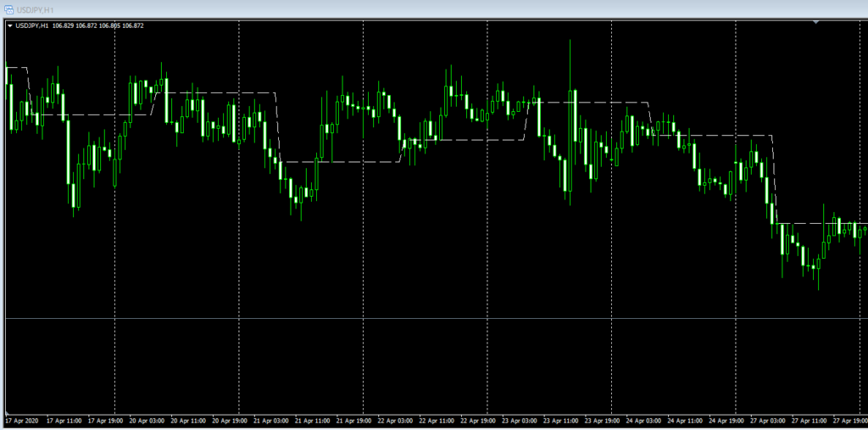This screenshot has height=430, width=868.
Task: Click the chart shift triangle marker at top
Action: [x=815, y=22]
